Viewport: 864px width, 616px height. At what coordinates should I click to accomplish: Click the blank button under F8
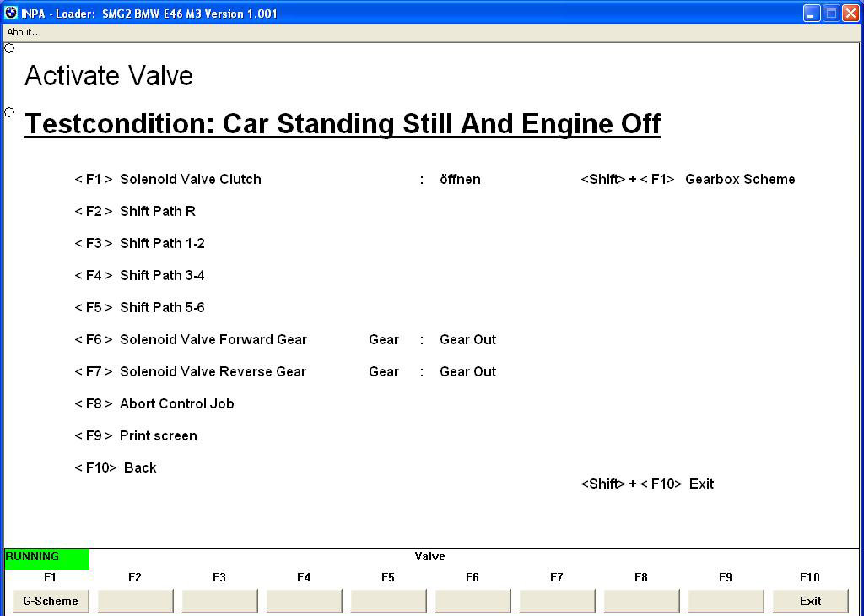[x=641, y=601]
